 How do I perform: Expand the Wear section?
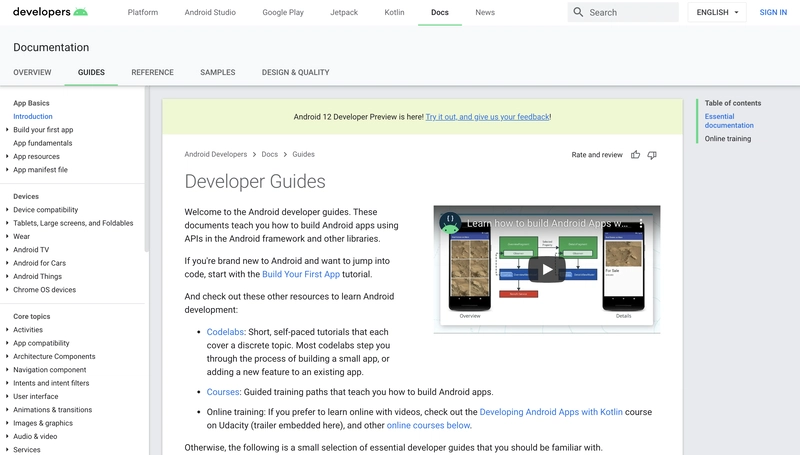tap(7, 236)
